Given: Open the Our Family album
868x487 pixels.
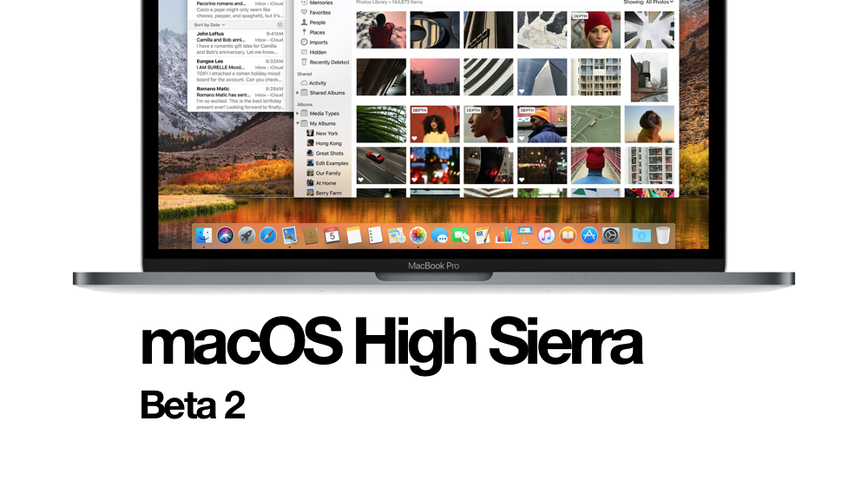Looking at the screenshot, I should click(324, 174).
